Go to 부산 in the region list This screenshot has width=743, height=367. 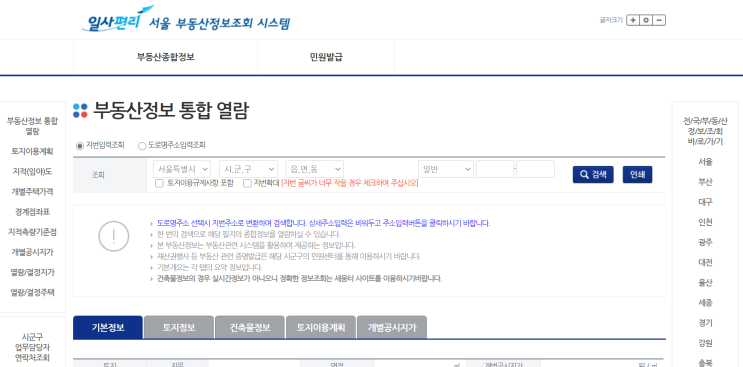705,182
